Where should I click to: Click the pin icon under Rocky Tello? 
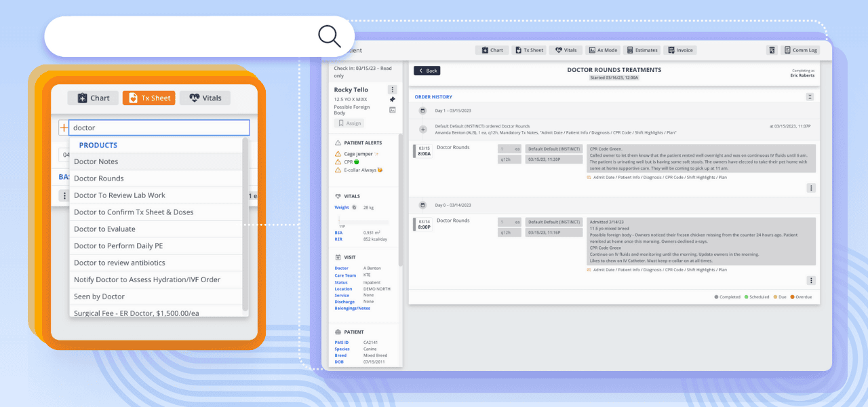pyautogui.click(x=392, y=100)
